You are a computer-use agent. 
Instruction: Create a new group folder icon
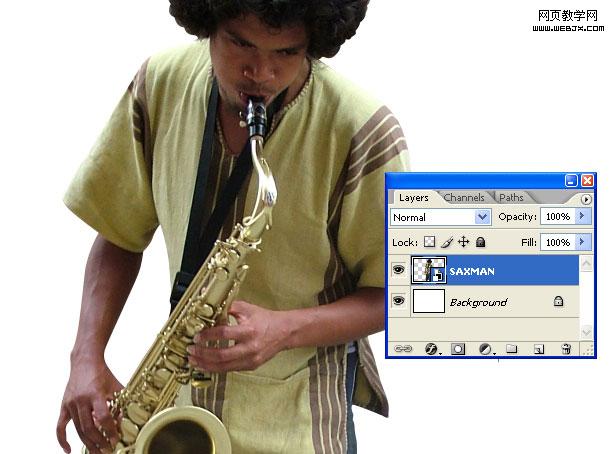511,348
